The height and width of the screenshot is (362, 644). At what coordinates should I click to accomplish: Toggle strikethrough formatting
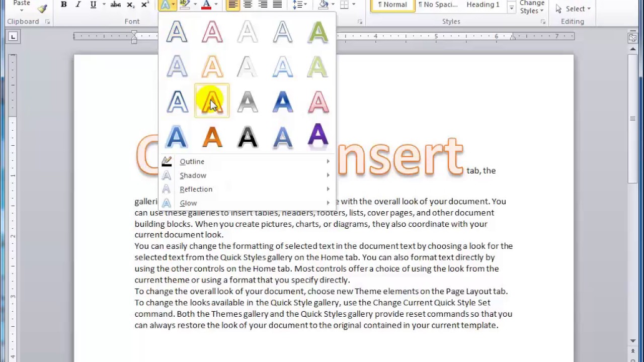point(115,5)
